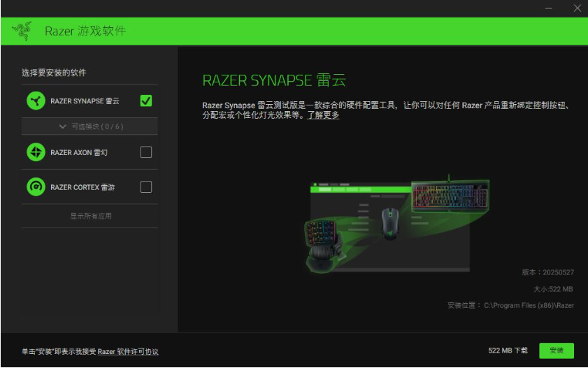Open the Razer 软件许可协议 link
Viewport: 588px width, 368px height.
coord(128,351)
